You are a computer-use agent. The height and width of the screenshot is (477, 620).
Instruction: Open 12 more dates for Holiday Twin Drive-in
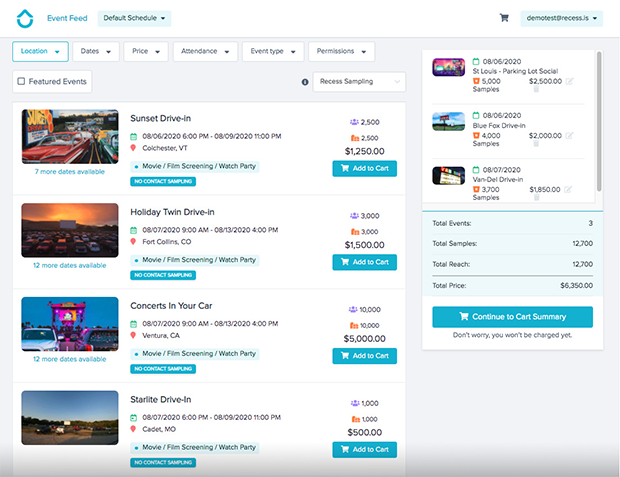[x=69, y=265]
